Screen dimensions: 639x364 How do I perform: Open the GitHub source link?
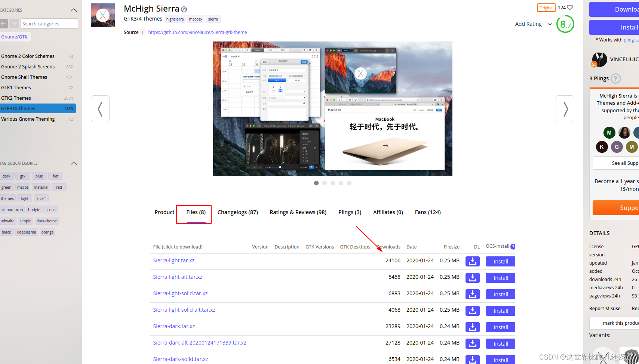click(x=197, y=33)
